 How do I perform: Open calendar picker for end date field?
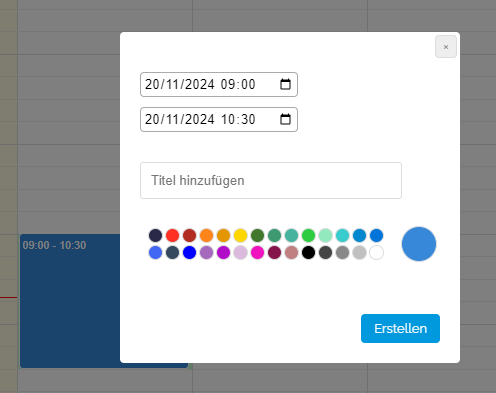tap(285, 119)
